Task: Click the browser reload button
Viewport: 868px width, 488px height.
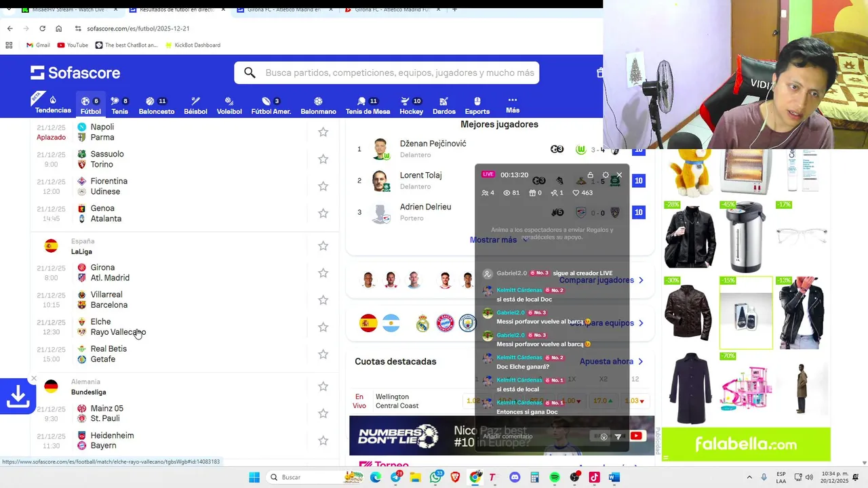Action: click(x=42, y=28)
